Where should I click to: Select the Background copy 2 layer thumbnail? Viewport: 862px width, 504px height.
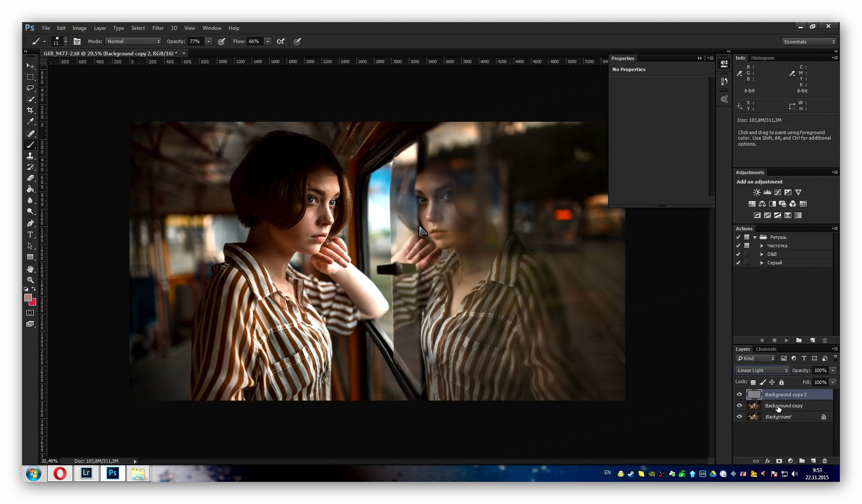[x=754, y=395]
